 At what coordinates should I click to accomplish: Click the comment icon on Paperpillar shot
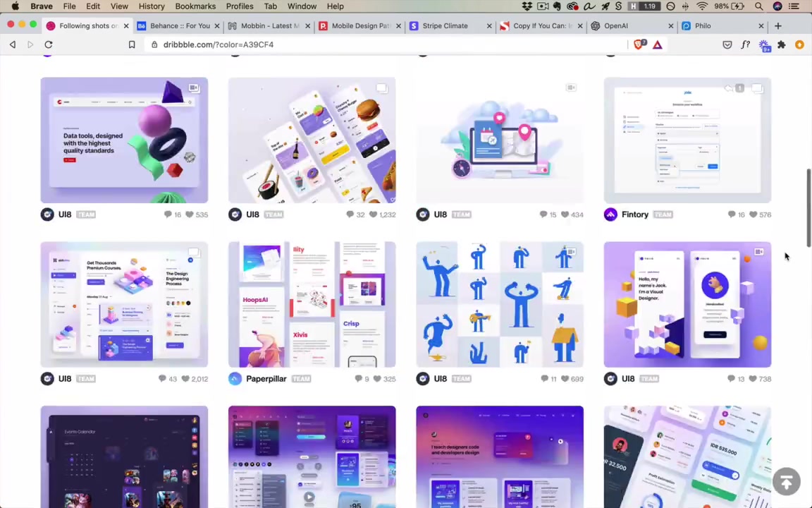tap(358, 379)
